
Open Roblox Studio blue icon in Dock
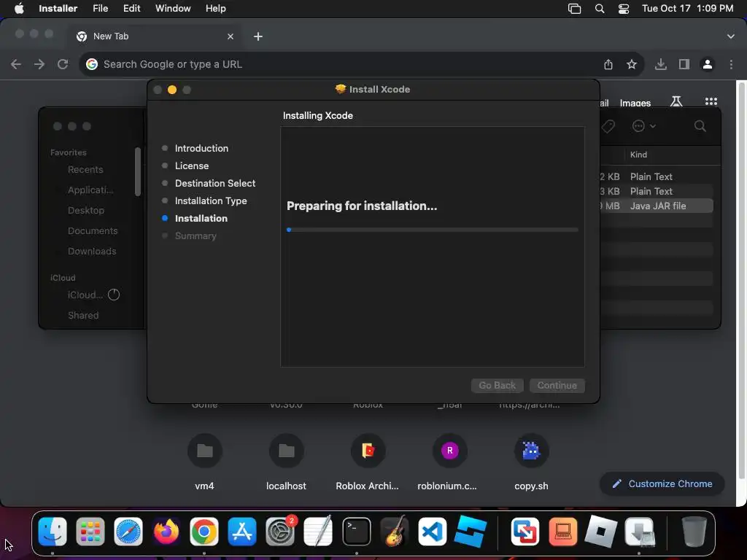coord(471,531)
